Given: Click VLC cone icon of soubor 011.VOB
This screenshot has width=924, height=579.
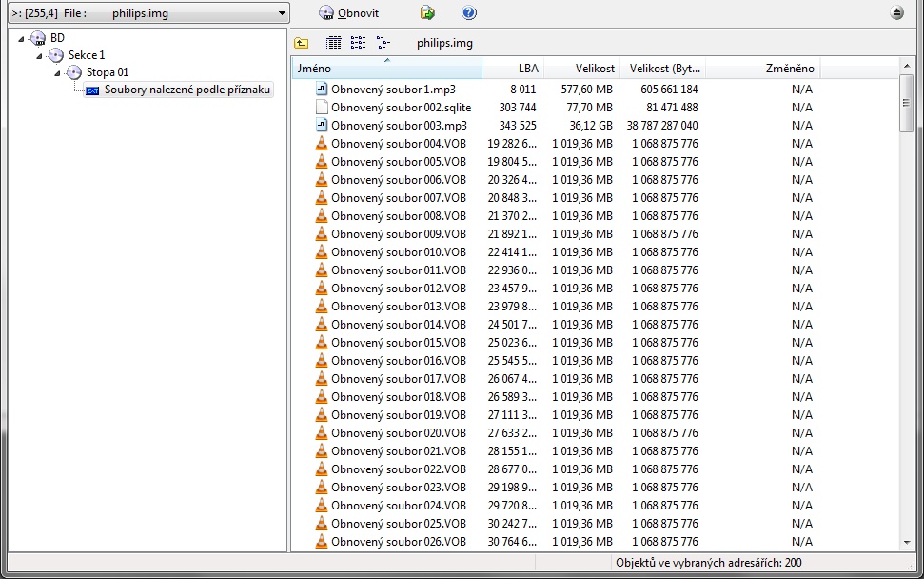Looking at the screenshot, I should (x=321, y=270).
